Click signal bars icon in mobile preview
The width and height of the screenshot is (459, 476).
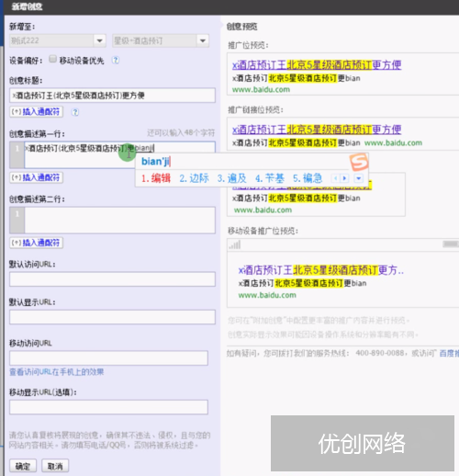tap(235, 244)
